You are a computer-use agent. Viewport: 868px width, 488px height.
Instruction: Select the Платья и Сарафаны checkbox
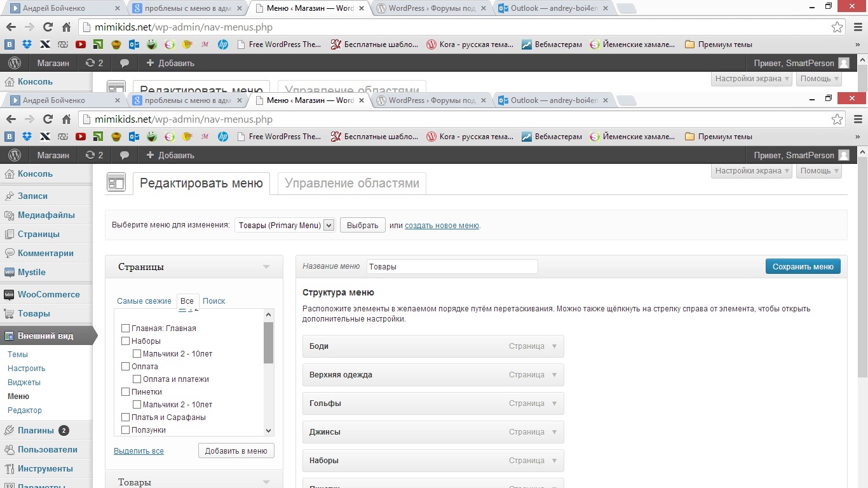(125, 417)
